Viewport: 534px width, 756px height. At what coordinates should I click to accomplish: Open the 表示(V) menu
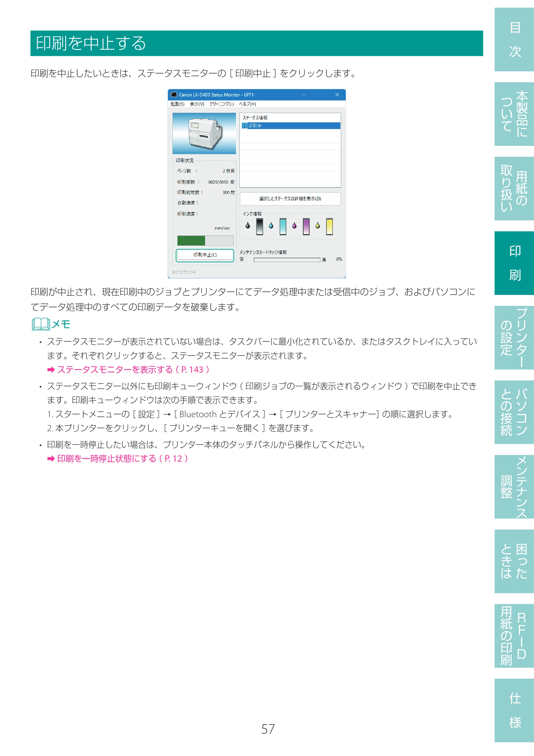click(x=197, y=104)
